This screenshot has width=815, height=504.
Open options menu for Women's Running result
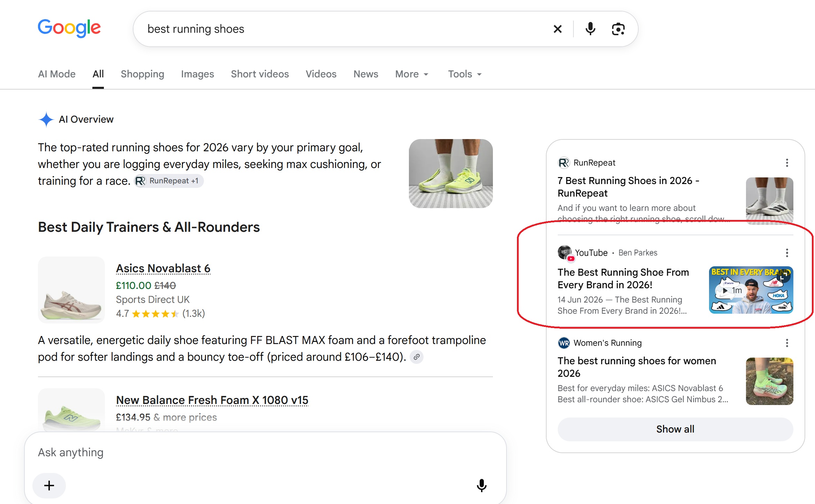click(787, 343)
